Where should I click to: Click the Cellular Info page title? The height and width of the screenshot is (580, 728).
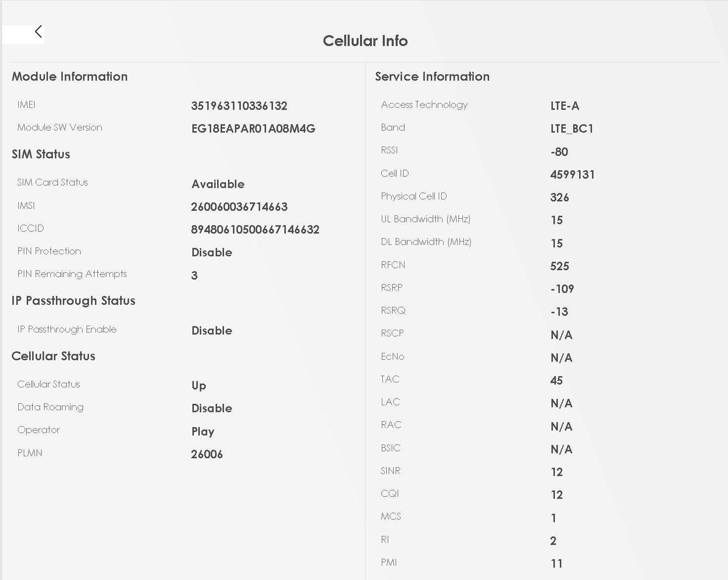tap(365, 41)
